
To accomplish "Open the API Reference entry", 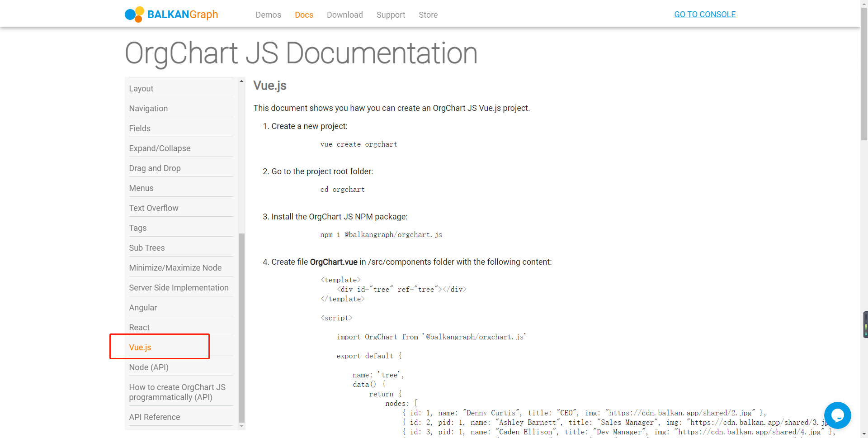I will click(x=181, y=417).
